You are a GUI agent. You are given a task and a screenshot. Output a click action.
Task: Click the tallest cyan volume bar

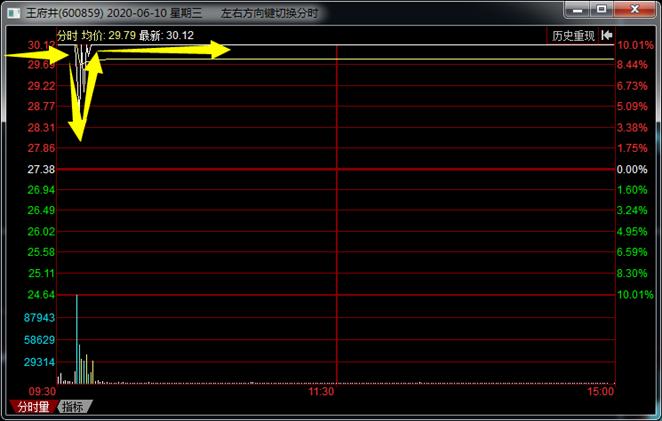(x=77, y=340)
